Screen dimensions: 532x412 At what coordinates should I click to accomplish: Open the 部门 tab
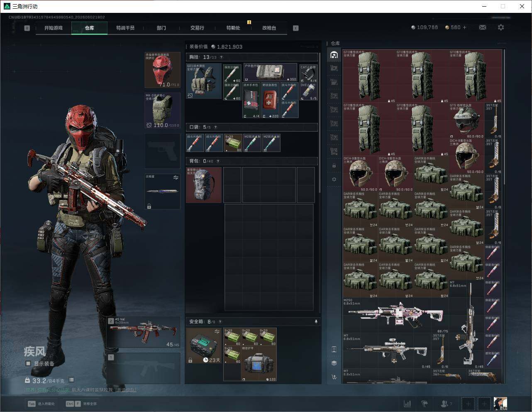pyautogui.click(x=161, y=28)
